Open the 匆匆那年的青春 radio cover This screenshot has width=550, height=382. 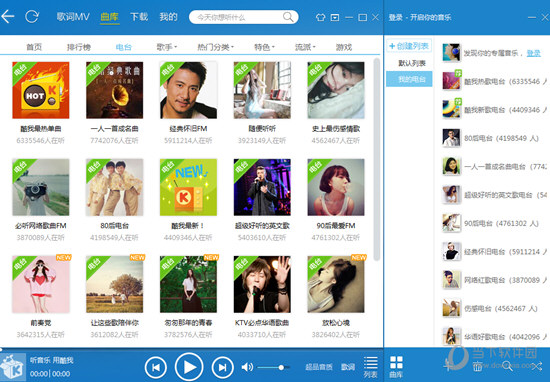(188, 284)
